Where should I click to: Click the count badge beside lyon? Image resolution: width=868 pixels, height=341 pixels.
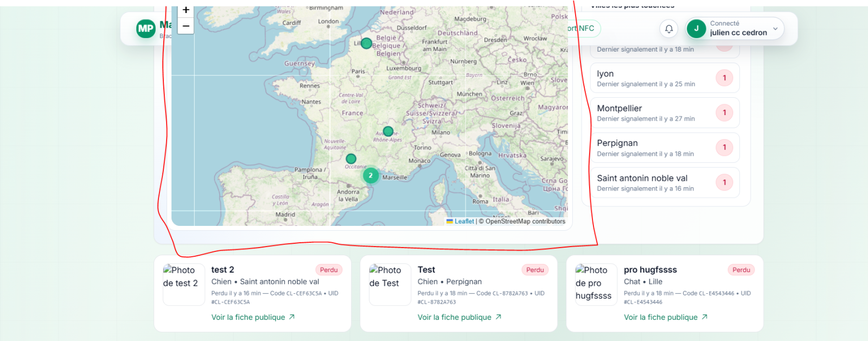(724, 78)
